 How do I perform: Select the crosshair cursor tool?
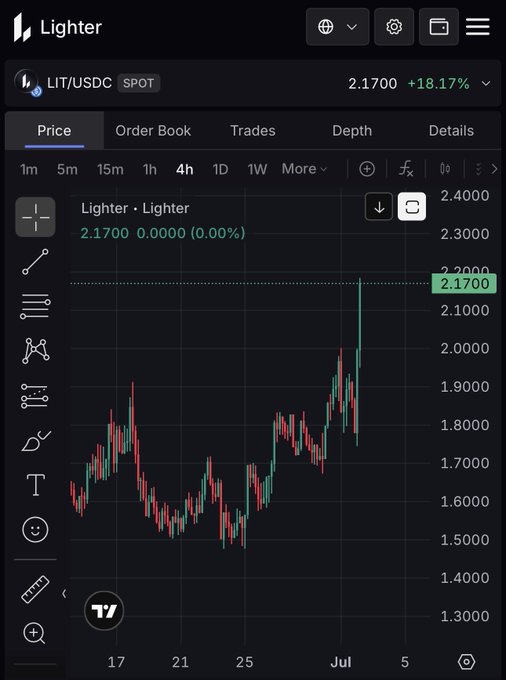pyautogui.click(x=36, y=217)
